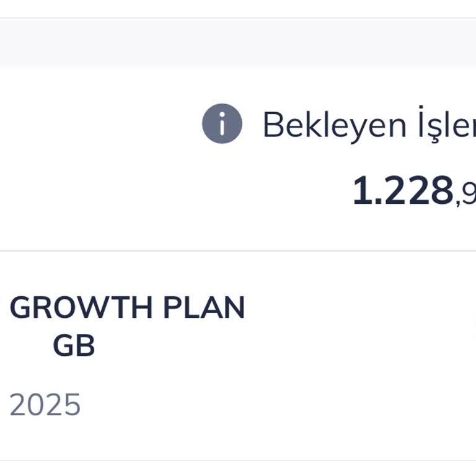Click the divider line below 2025
Image resolution: width=476 pixels, height=476 pixels.
coord(238,460)
